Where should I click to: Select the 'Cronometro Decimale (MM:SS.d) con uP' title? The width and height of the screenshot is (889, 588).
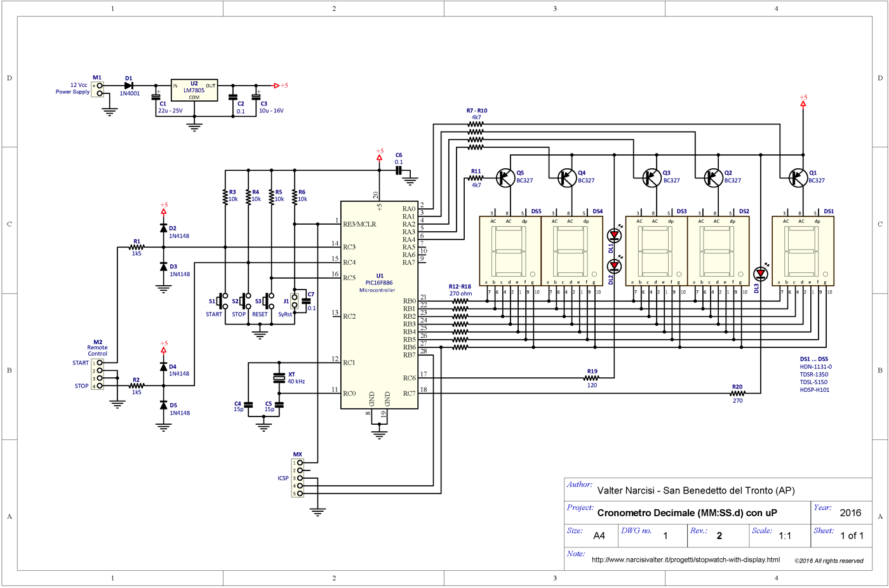pyautogui.click(x=687, y=513)
